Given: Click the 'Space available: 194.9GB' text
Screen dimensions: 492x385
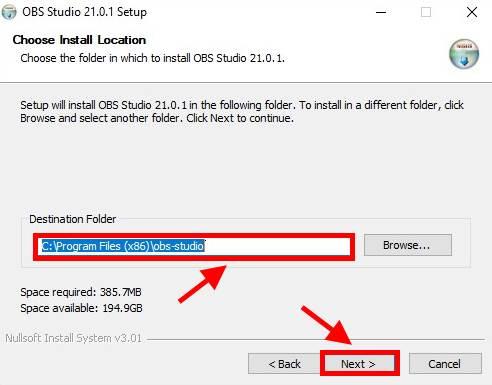Looking at the screenshot, I should point(81,308).
